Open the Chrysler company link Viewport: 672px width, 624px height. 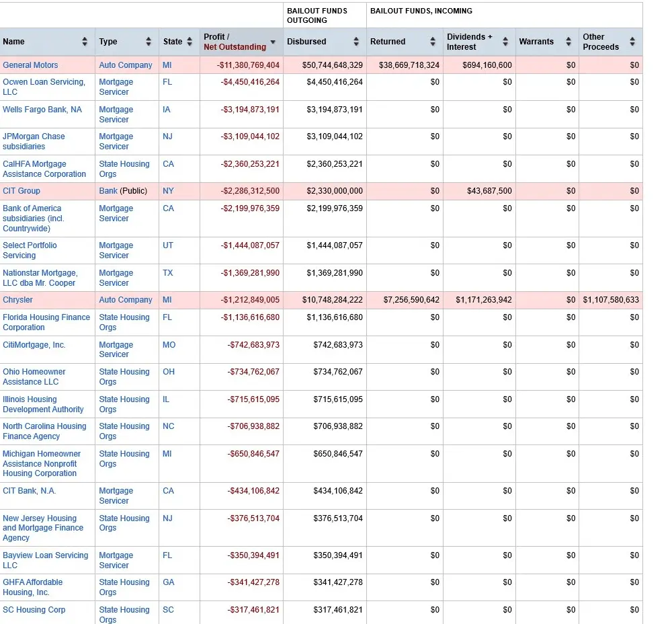point(17,300)
